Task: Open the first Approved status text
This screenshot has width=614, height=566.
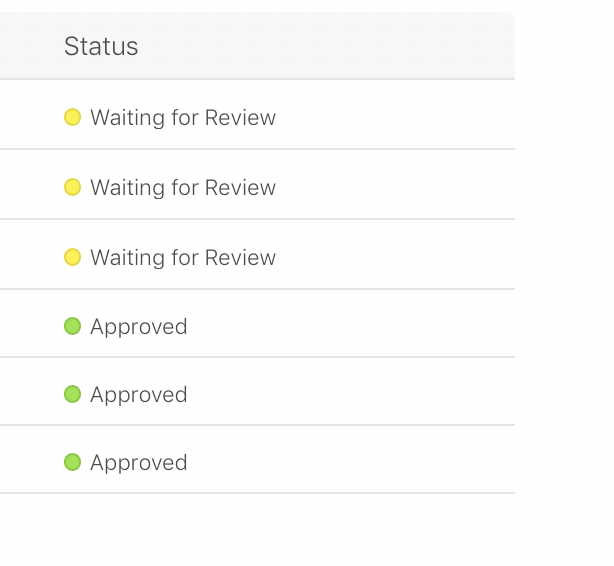Action: click(139, 327)
